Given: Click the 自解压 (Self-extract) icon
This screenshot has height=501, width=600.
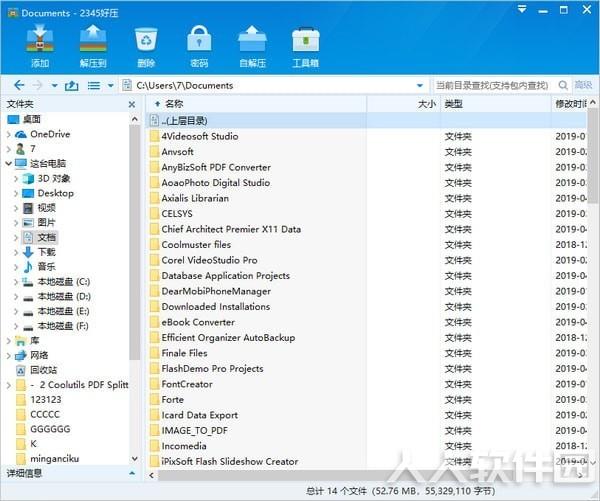Looking at the screenshot, I should [x=252, y=46].
